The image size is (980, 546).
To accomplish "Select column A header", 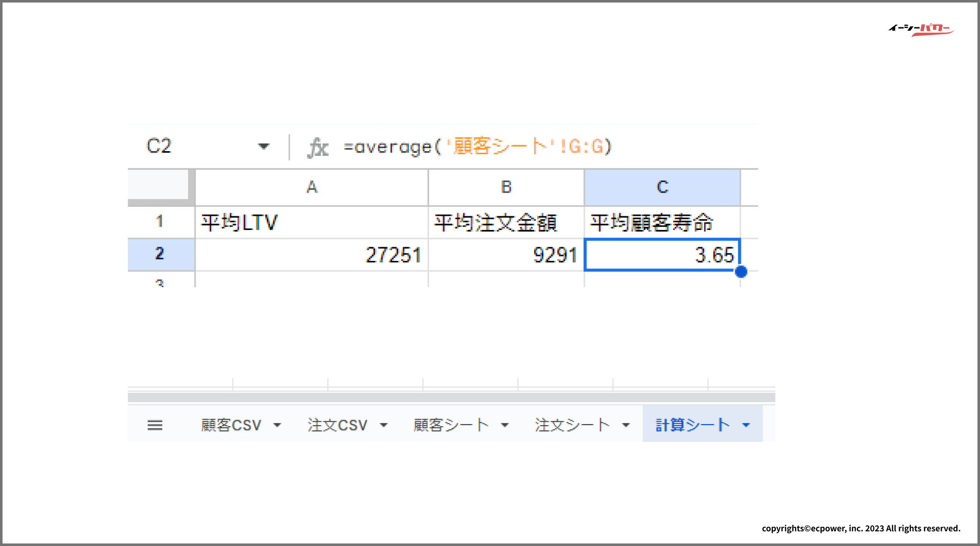I will tap(311, 188).
